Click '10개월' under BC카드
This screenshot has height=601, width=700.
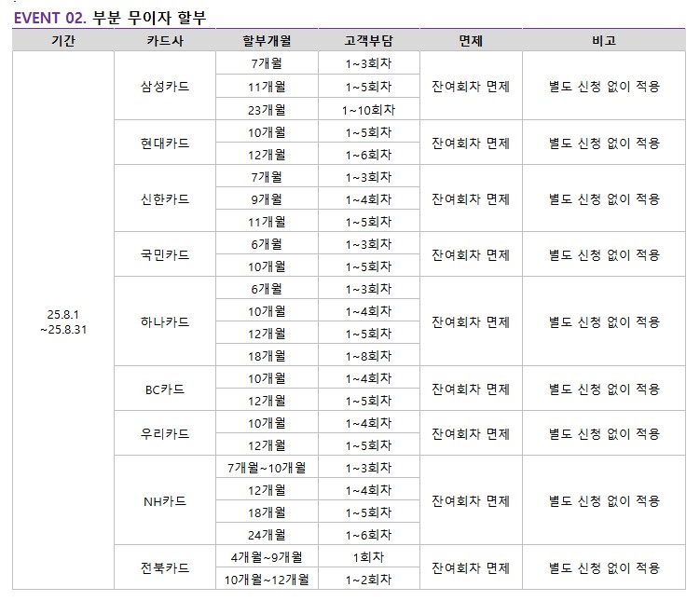[x=267, y=378]
